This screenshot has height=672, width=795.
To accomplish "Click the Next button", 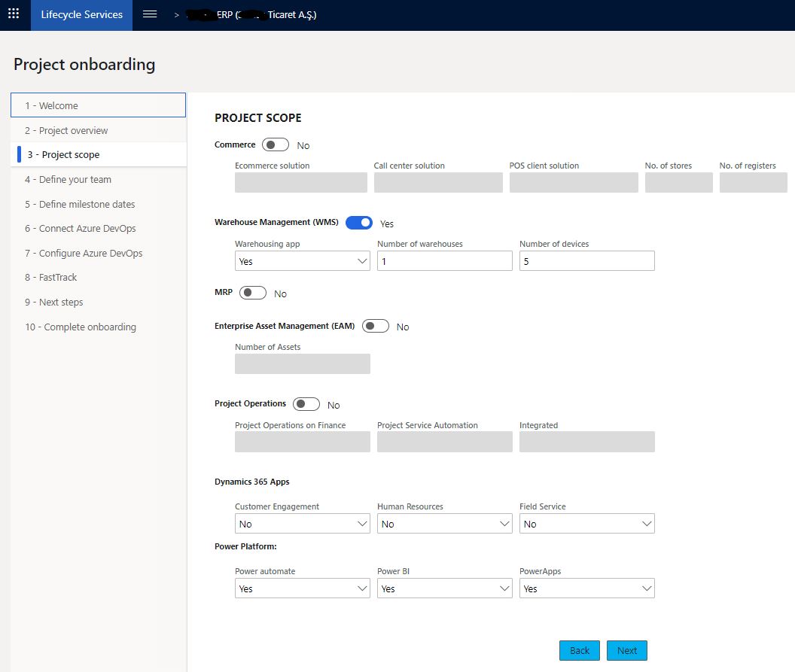I will pos(626,651).
